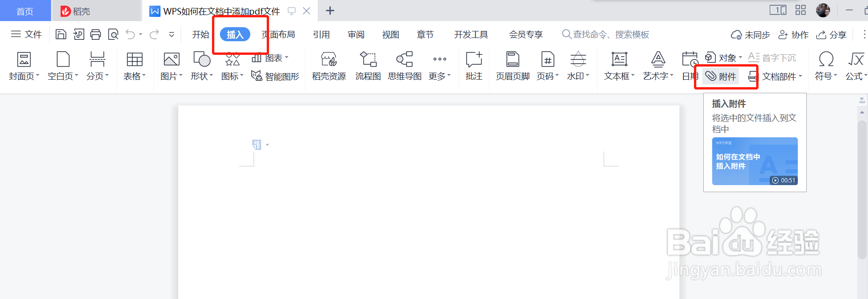Insert a 流程图 flowchart
The width and height of the screenshot is (868, 299).
coord(368,66)
